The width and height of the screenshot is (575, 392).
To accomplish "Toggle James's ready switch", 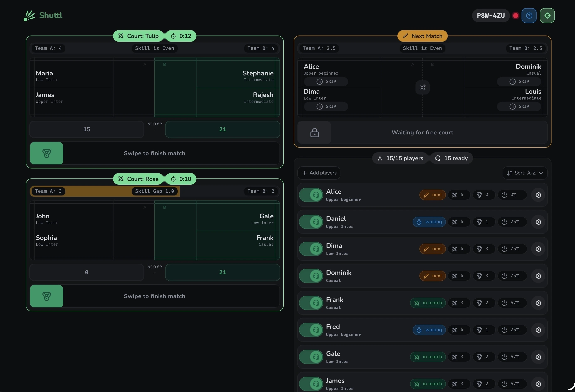I will pos(311,384).
